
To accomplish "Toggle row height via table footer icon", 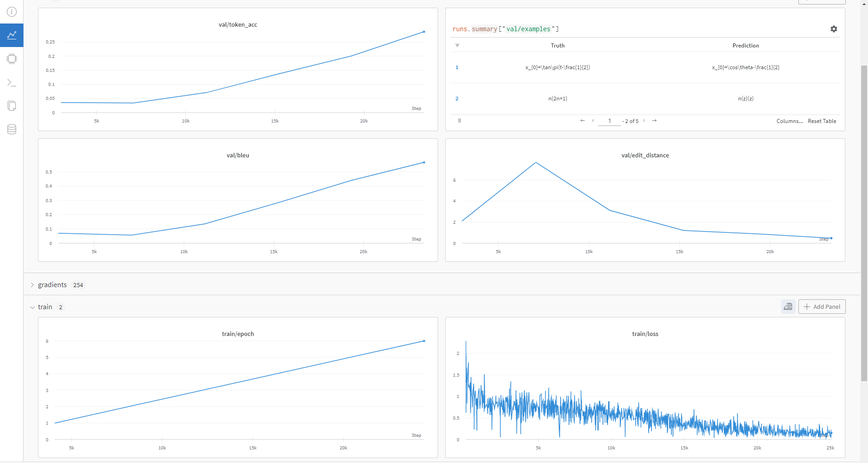I will 460,121.
